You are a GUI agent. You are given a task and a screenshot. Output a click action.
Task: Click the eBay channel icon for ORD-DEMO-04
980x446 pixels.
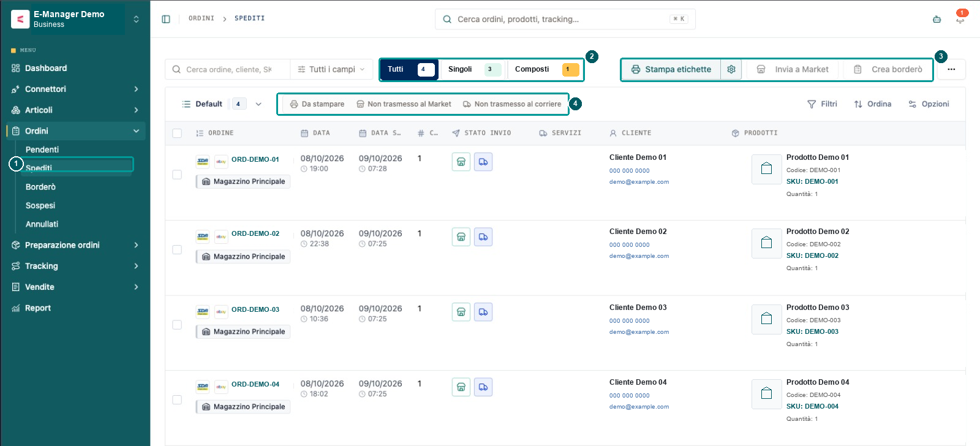pyautogui.click(x=221, y=387)
